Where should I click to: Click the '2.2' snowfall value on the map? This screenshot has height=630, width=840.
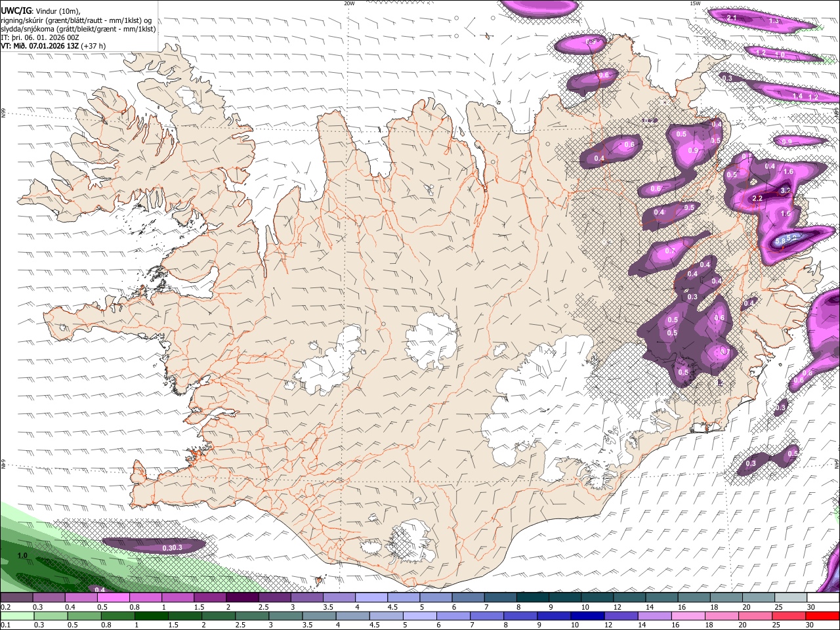coord(757,198)
